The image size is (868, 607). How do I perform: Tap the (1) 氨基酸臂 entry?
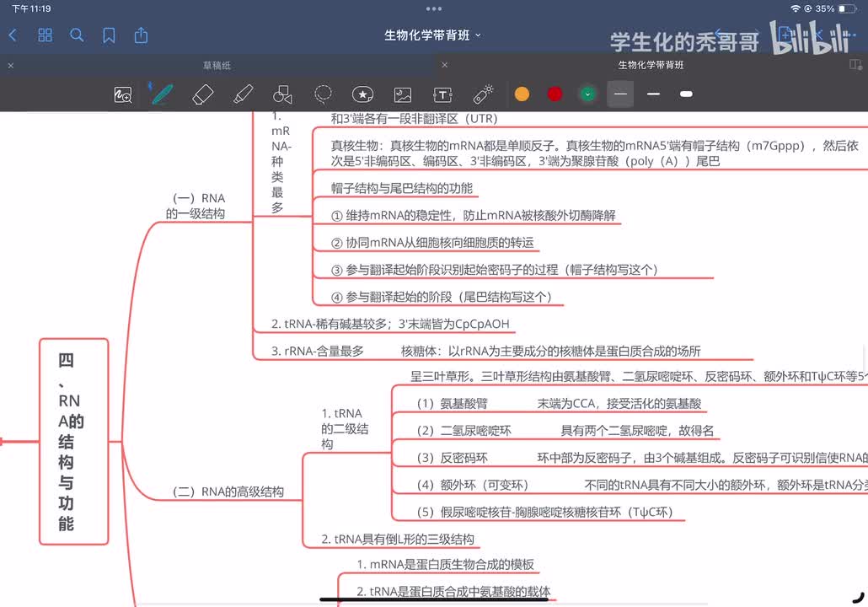pyautogui.click(x=453, y=404)
